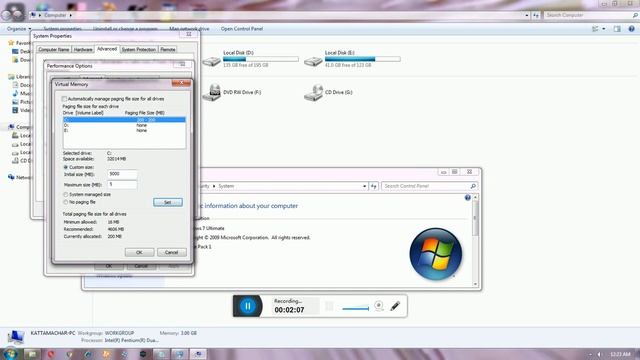Click the volume icon in system tray
This screenshot has height=360, width=640.
point(599,354)
